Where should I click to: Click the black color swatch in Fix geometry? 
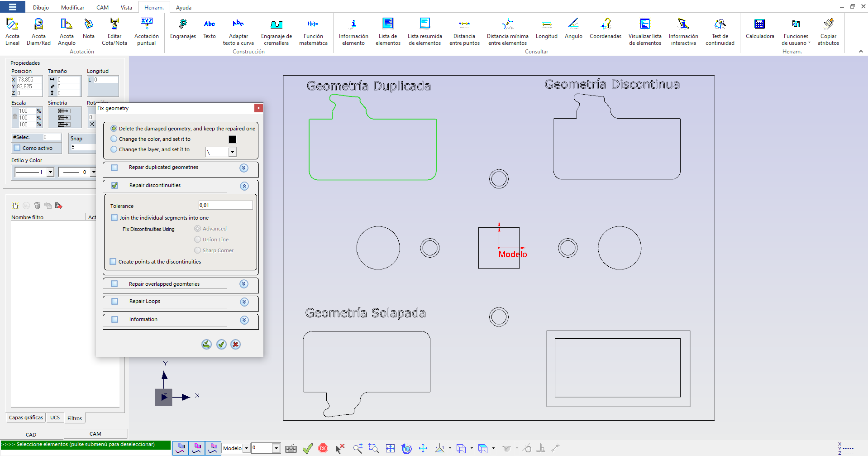232,139
